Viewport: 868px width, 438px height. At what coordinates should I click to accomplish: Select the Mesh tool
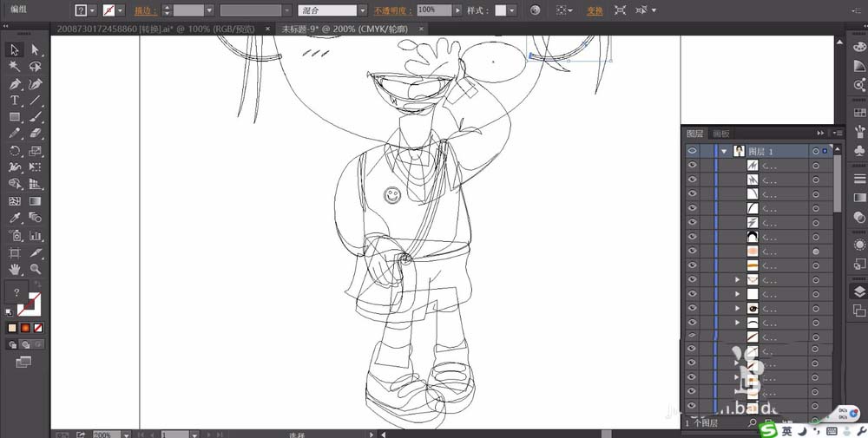pos(15,201)
